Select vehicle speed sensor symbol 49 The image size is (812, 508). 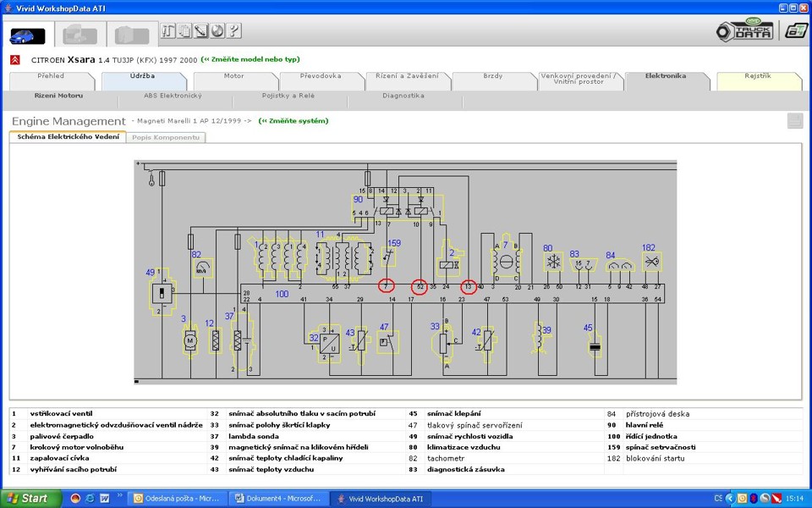coord(162,294)
